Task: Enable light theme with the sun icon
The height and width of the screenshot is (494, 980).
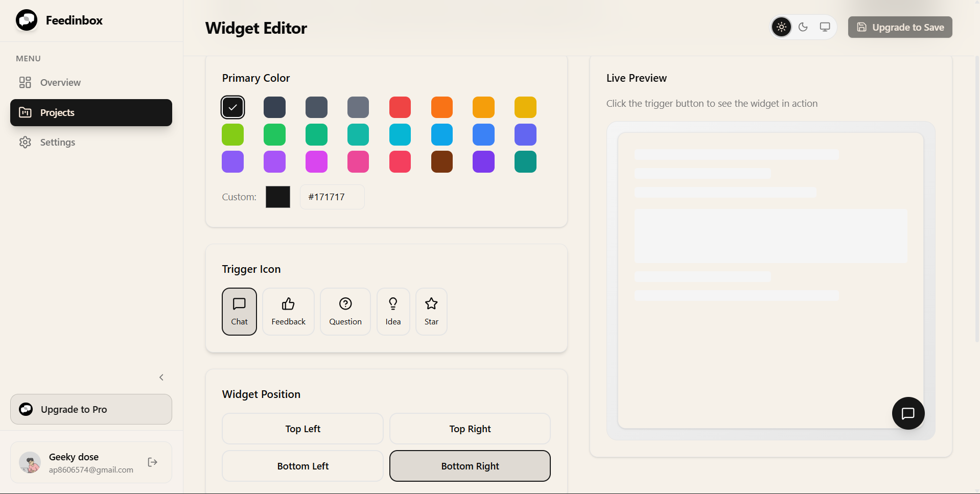Action: (x=780, y=27)
